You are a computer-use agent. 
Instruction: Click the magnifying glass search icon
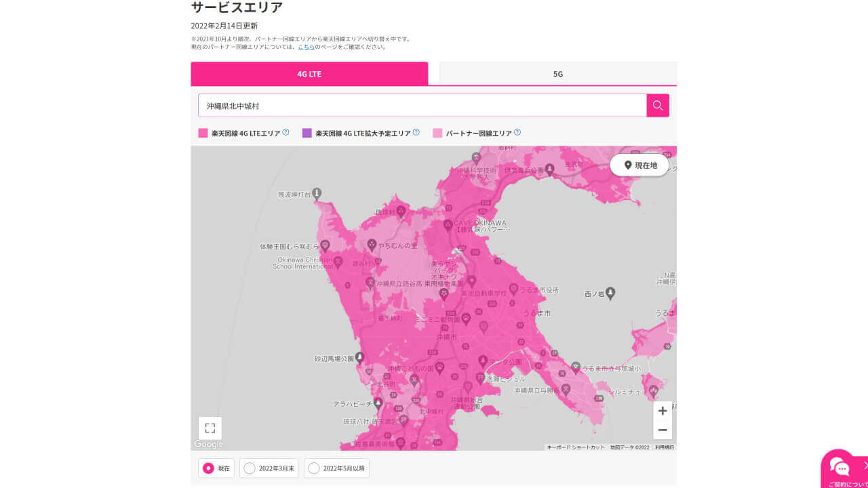657,105
